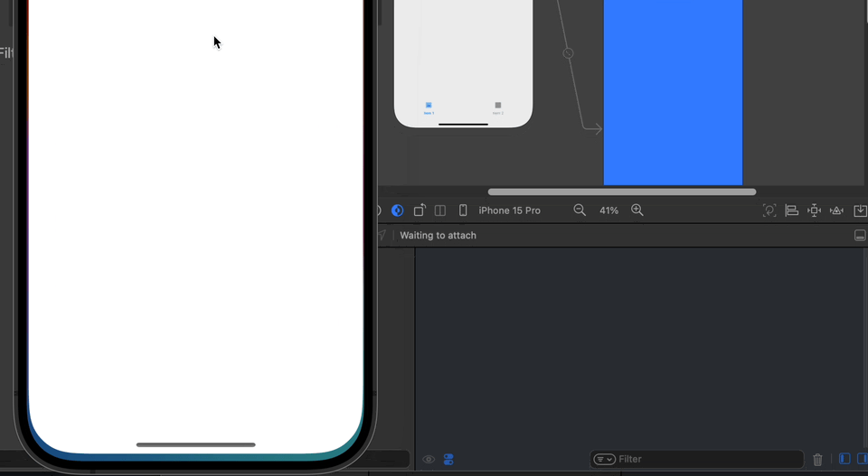Open the console filter options dropdown
868x476 pixels.
point(604,460)
